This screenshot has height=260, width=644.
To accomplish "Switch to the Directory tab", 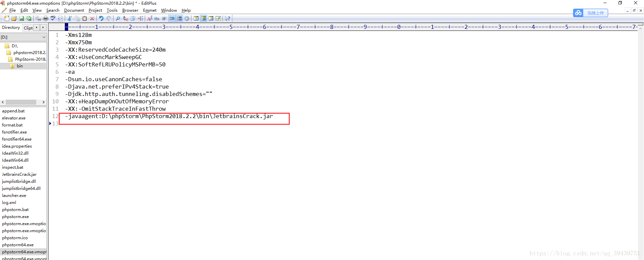I will tap(11, 28).
